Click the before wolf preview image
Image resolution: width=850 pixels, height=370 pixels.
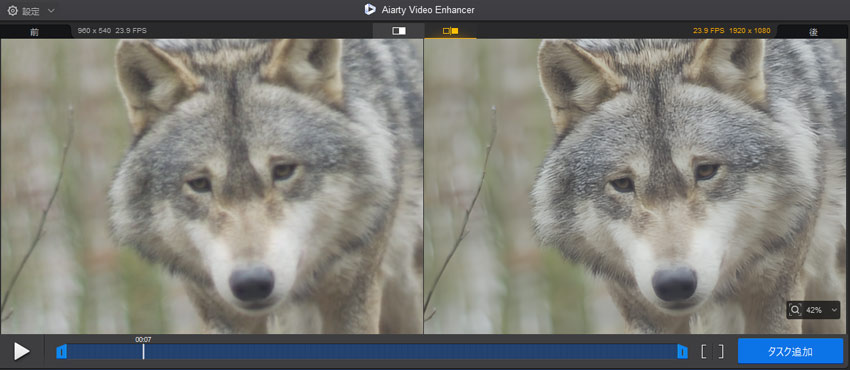[x=212, y=186]
